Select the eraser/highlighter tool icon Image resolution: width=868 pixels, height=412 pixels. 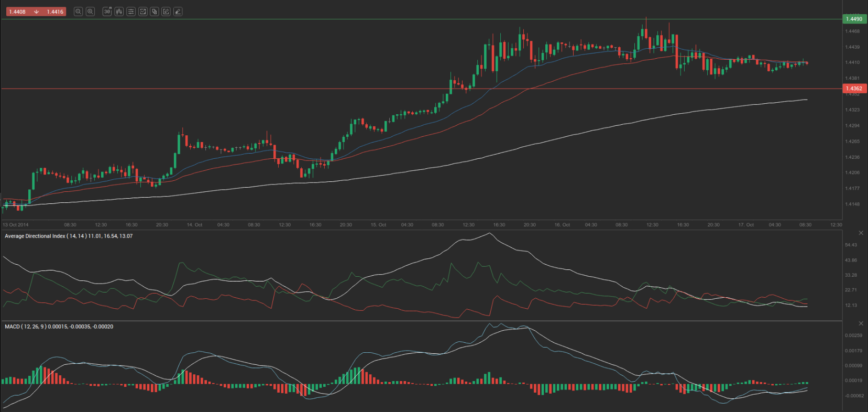[178, 12]
